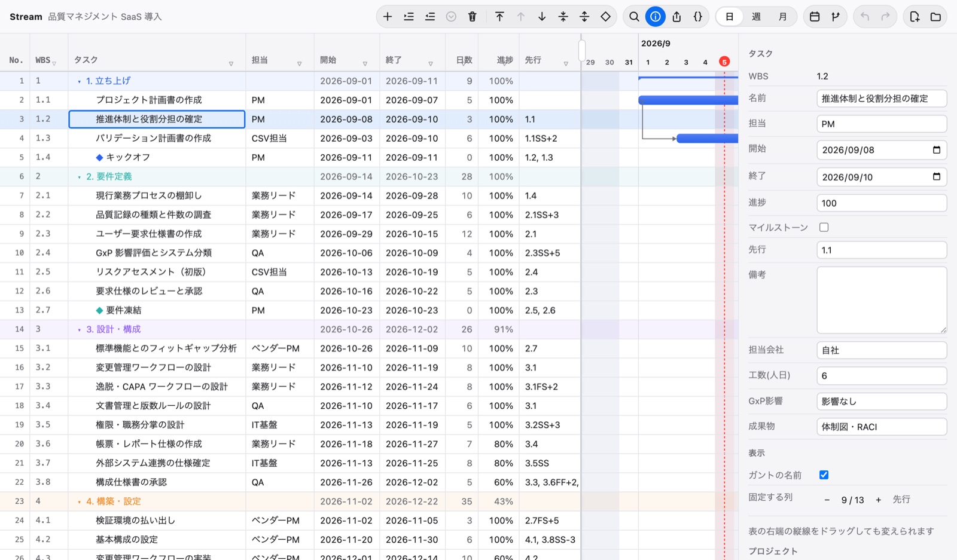
Task: Select task 権限・職務分掌の設計
Action: point(140,425)
